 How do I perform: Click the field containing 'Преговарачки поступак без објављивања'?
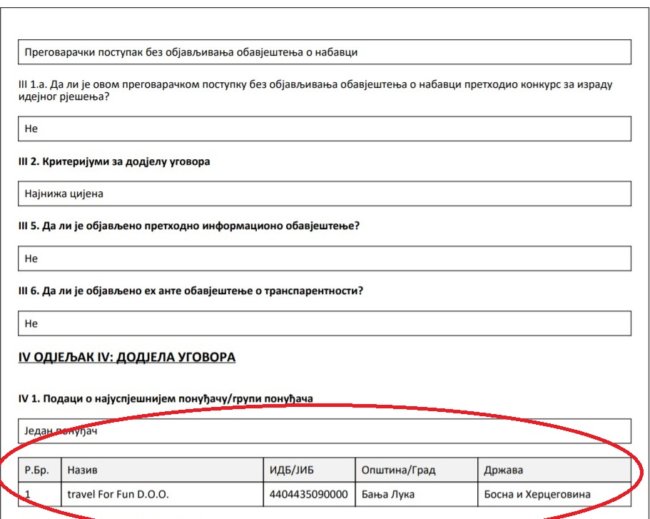[325, 51]
